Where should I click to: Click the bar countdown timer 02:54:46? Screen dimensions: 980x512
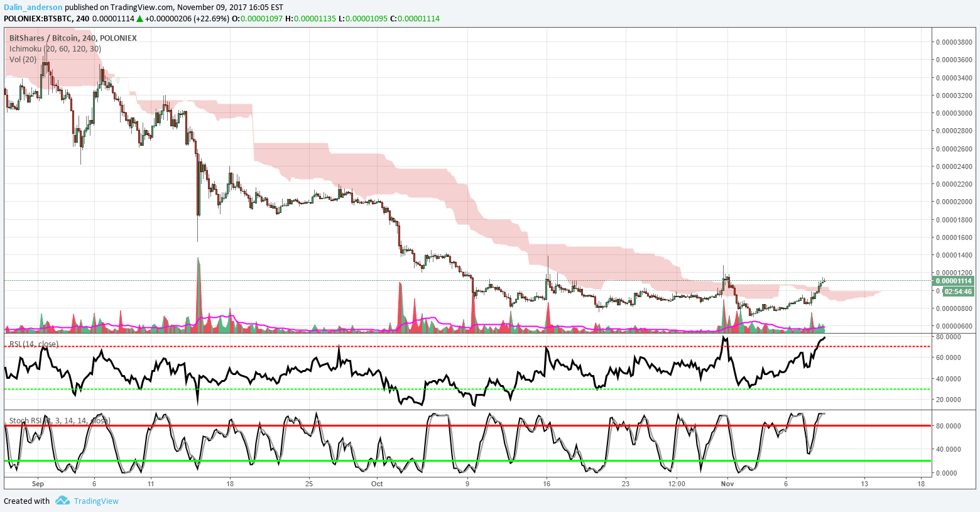click(958, 291)
